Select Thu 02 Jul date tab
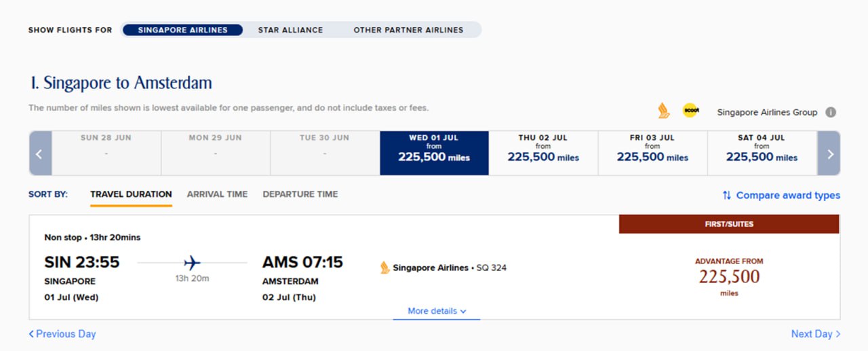The width and height of the screenshot is (868, 351). click(543, 153)
